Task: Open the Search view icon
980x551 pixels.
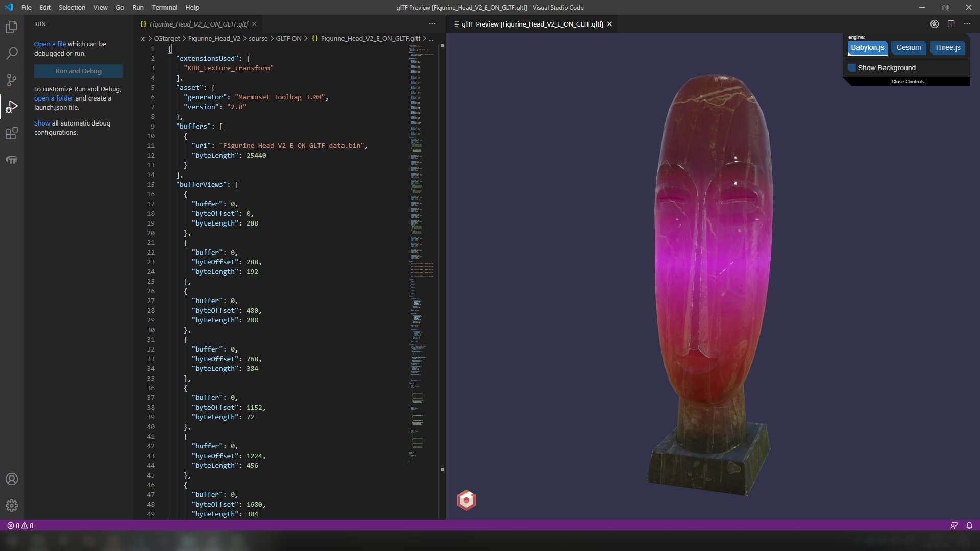Action: [11, 53]
